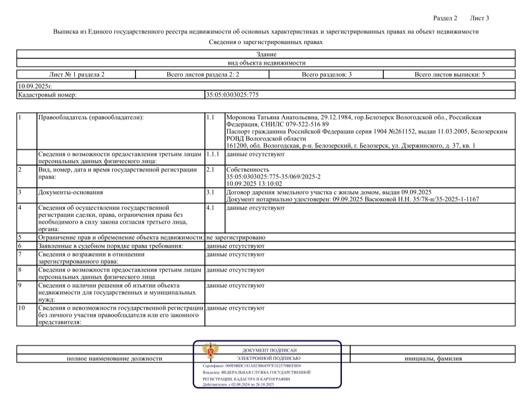Click the coat of arms emblem in the signature stamp
The image size is (532, 408).
[211, 352]
